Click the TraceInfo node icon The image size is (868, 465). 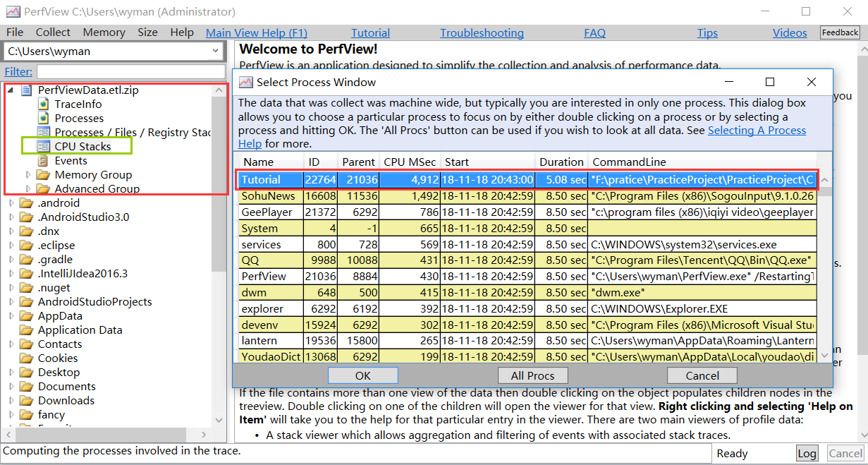click(x=44, y=104)
